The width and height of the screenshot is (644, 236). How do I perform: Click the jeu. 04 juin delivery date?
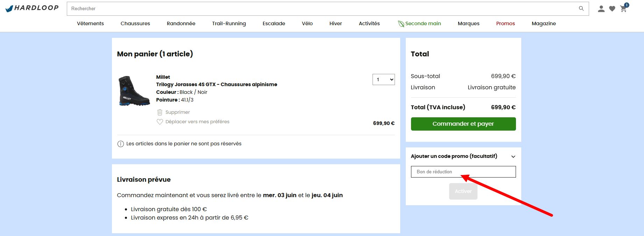coord(327,195)
